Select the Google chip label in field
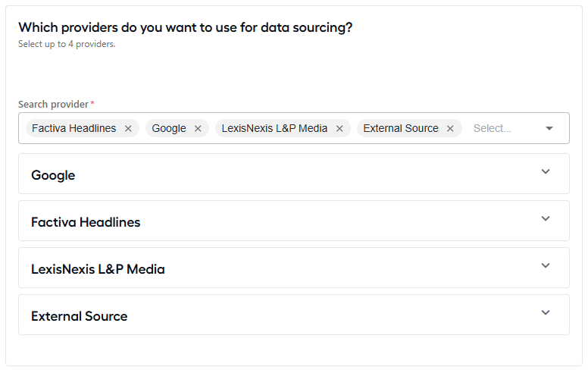588x370 pixels. click(169, 128)
